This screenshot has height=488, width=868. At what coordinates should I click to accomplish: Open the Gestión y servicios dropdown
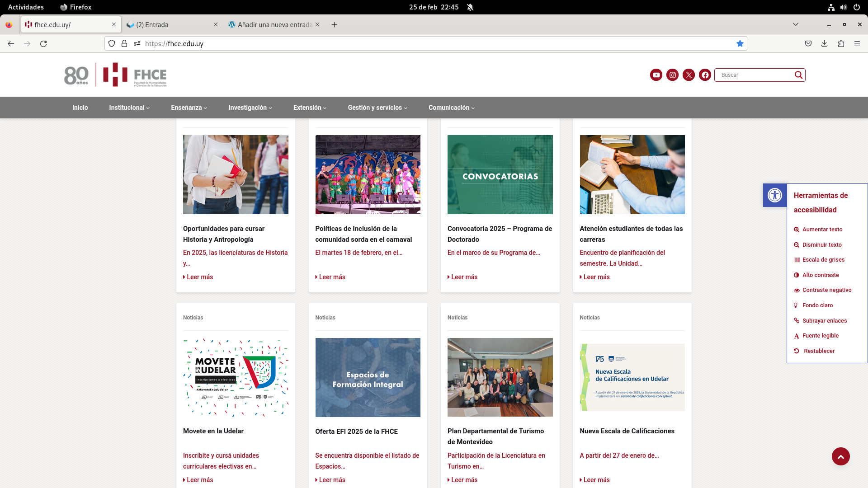point(377,108)
